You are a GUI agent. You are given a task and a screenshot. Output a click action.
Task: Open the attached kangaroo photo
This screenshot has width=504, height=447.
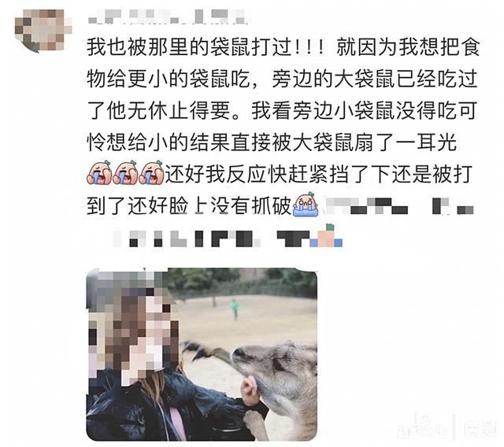[202, 354]
